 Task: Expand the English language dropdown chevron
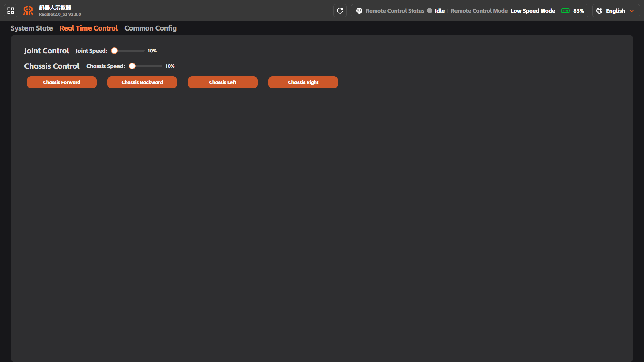632,11
